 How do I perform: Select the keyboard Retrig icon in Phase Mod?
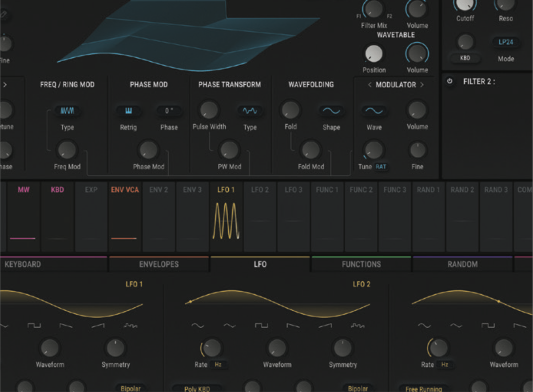pos(128,111)
